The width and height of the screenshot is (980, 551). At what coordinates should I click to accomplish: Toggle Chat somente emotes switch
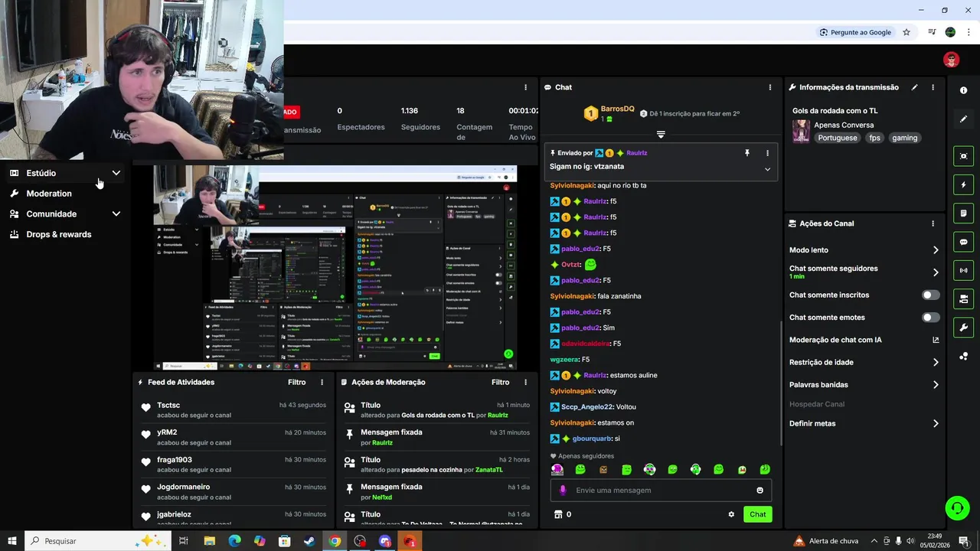pyautogui.click(x=930, y=317)
